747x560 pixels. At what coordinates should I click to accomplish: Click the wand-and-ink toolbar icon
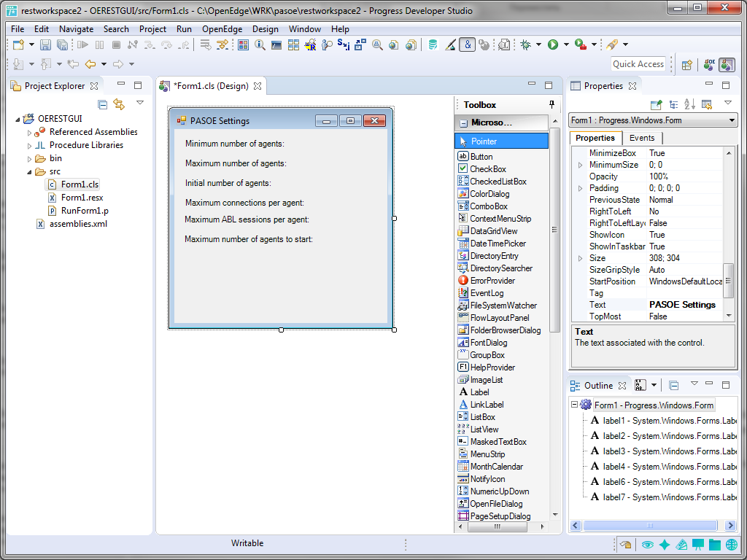coord(450,44)
